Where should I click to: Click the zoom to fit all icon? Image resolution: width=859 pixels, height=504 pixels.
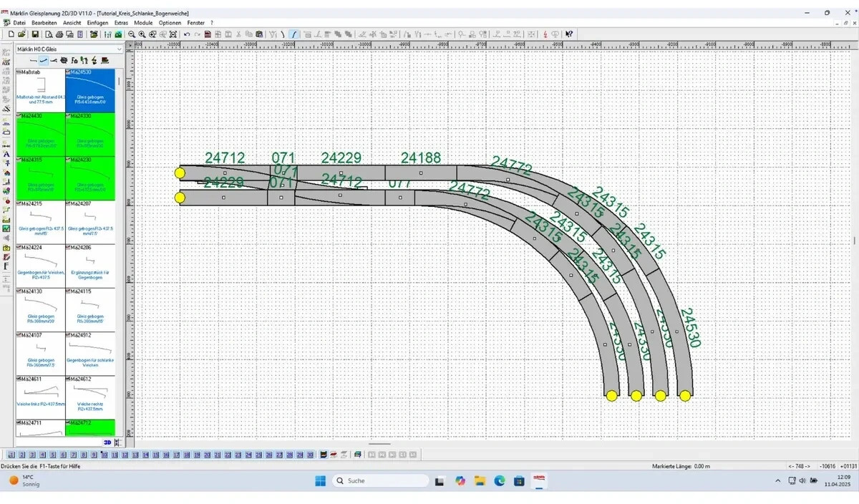point(173,34)
